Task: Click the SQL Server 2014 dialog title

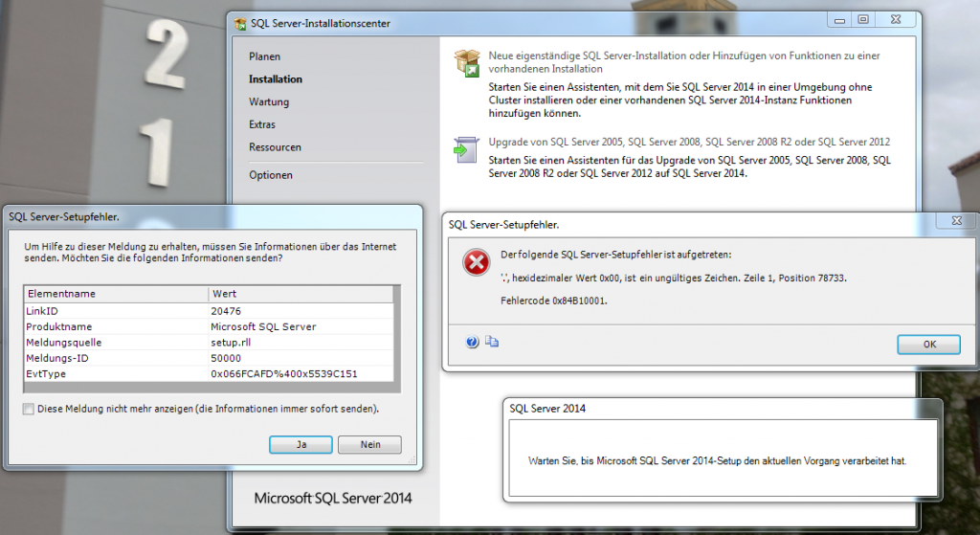Action: [547, 408]
